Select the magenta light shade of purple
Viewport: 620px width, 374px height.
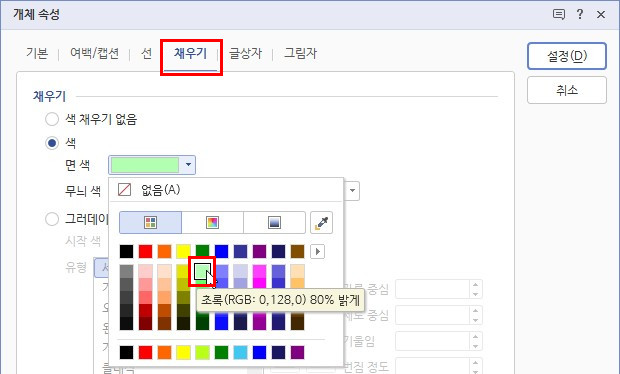[x=259, y=271]
